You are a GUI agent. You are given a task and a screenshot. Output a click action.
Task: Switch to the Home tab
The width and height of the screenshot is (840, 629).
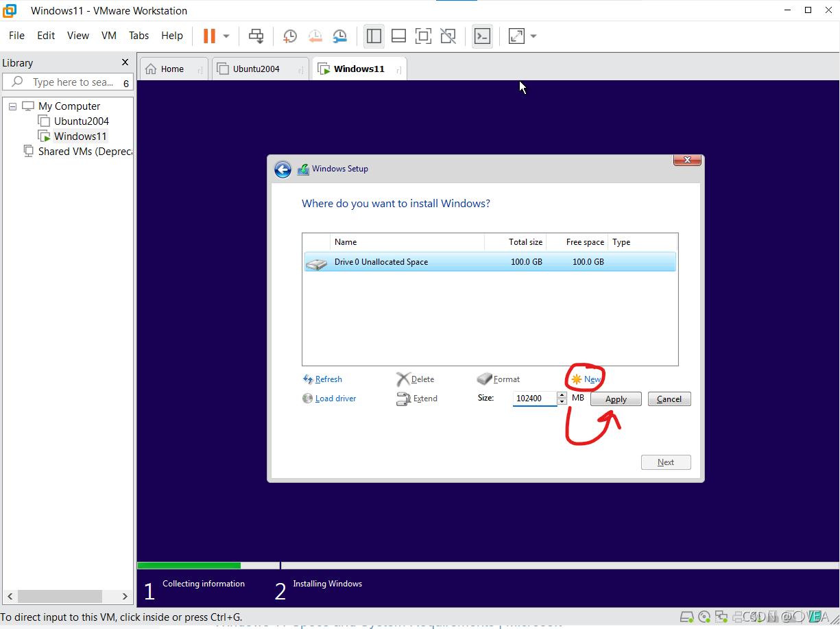coord(173,69)
